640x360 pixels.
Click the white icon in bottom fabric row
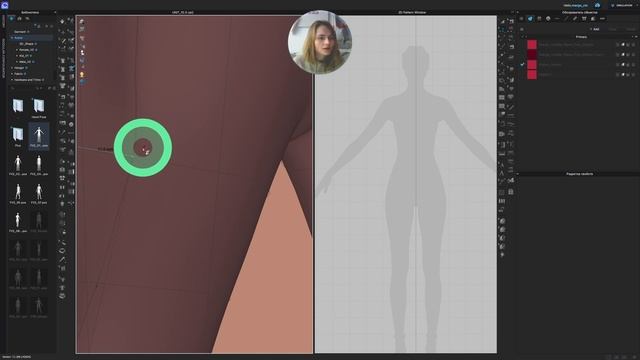[623, 75]
